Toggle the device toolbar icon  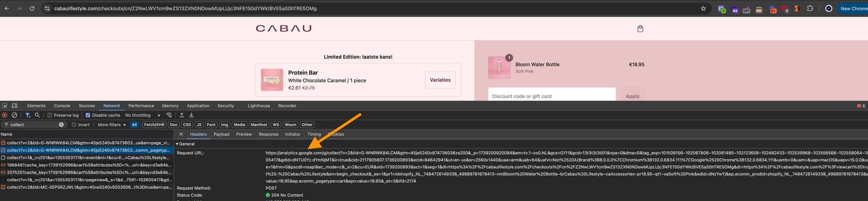tap(14, 106)
